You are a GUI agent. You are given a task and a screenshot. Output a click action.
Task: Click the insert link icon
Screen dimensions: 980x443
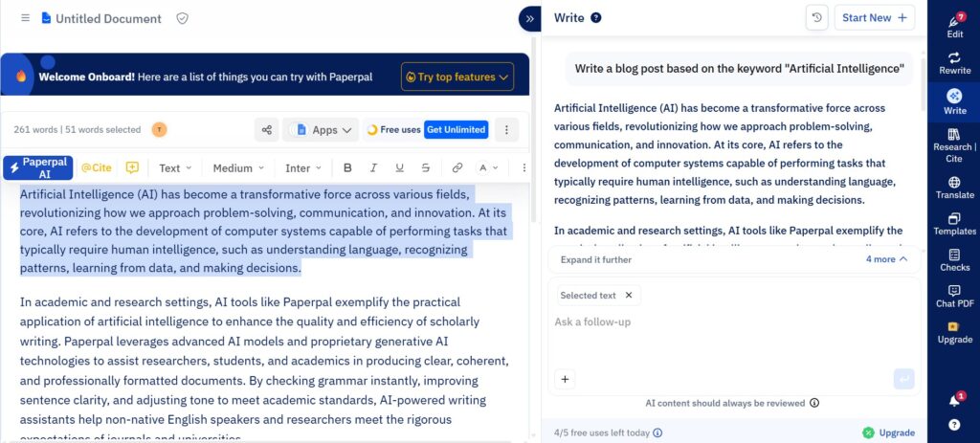[x=457, y=167]
